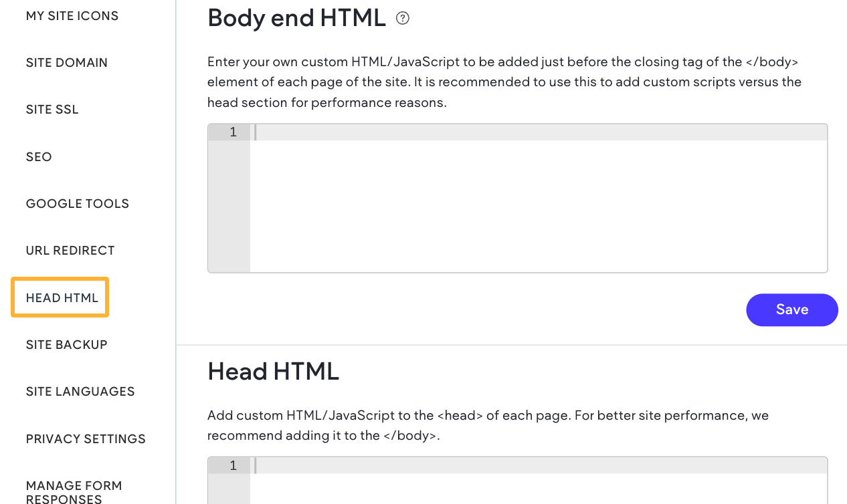Go to SITE LANGUAGES settings
Viewport: 847px width, 504px height.
[80, 392]
